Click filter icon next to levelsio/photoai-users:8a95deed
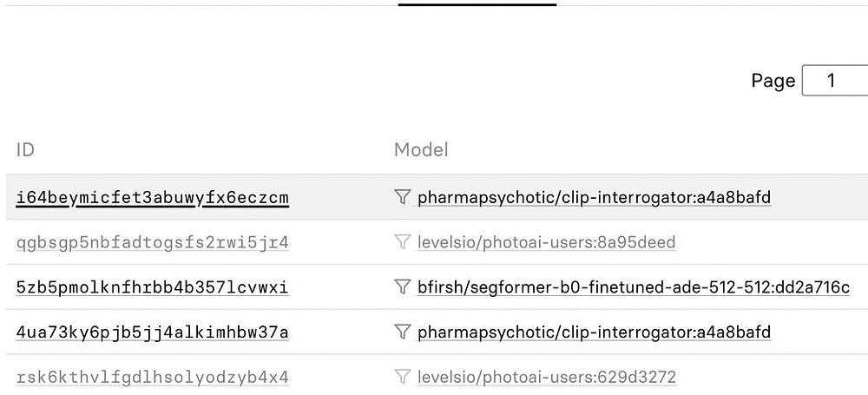868x395 pixels. pos(402,242)
